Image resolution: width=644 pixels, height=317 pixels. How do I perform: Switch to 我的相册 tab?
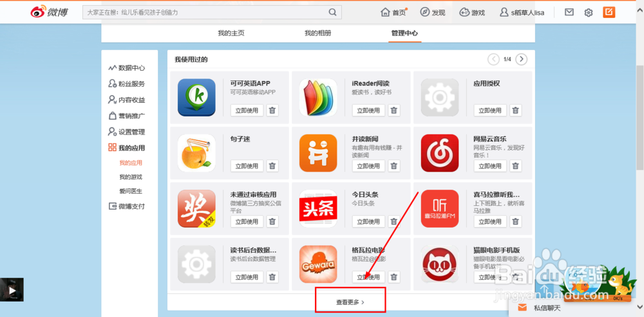point(317,33)
